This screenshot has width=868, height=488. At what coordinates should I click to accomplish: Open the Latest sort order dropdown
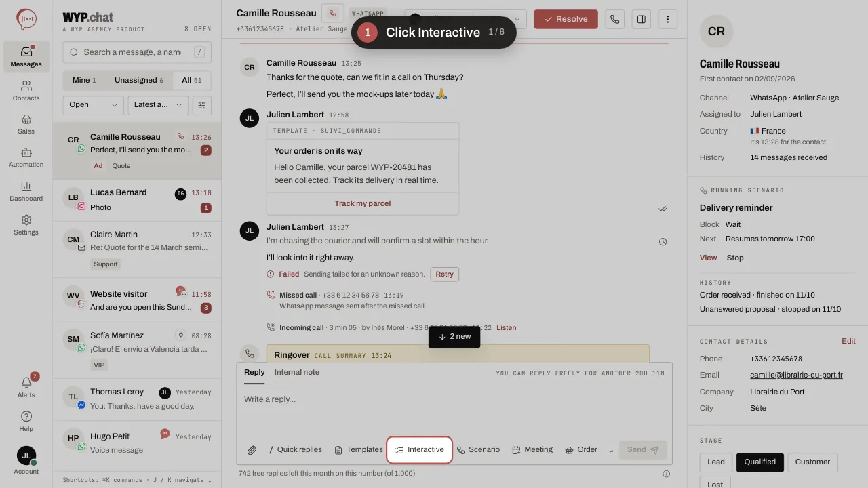tap(158, 105)
